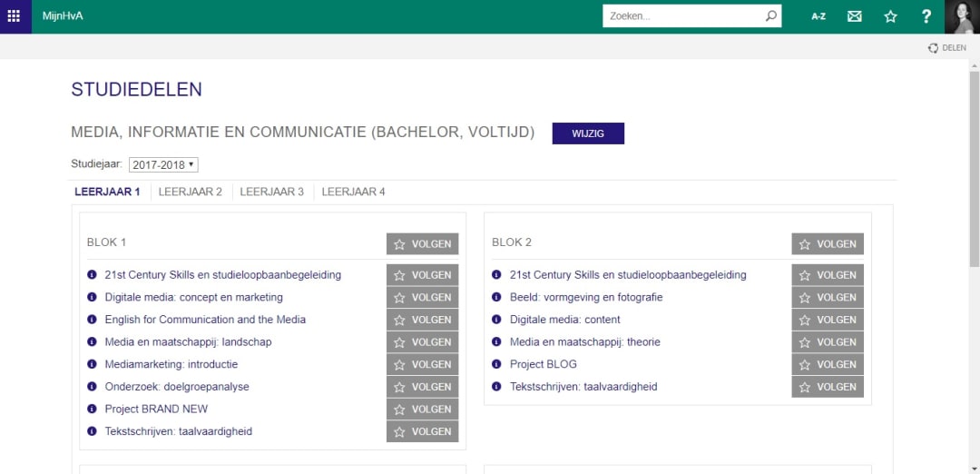
Task: Info icon for Project BRAND NEW
Action: coord(92,409)
